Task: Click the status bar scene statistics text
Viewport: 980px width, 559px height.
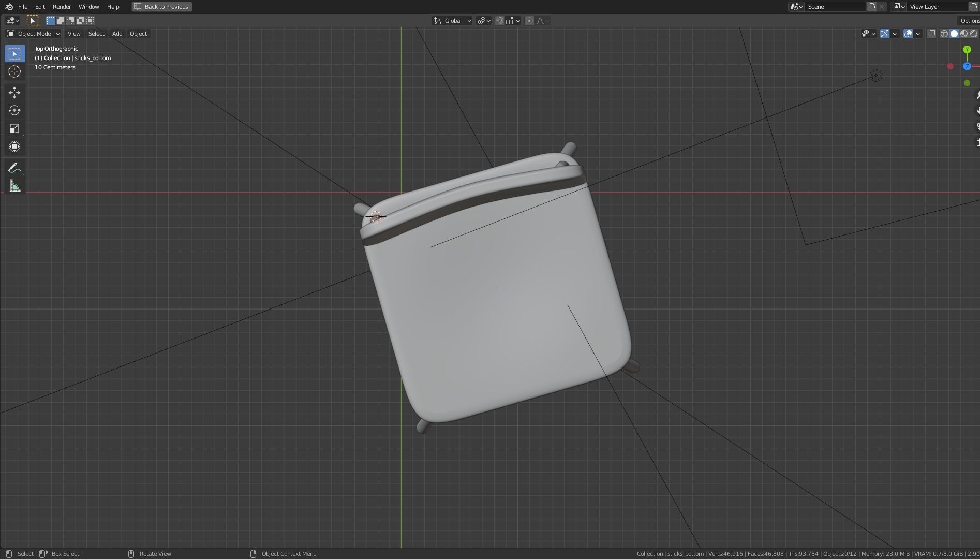Action: tap(807, 554)
